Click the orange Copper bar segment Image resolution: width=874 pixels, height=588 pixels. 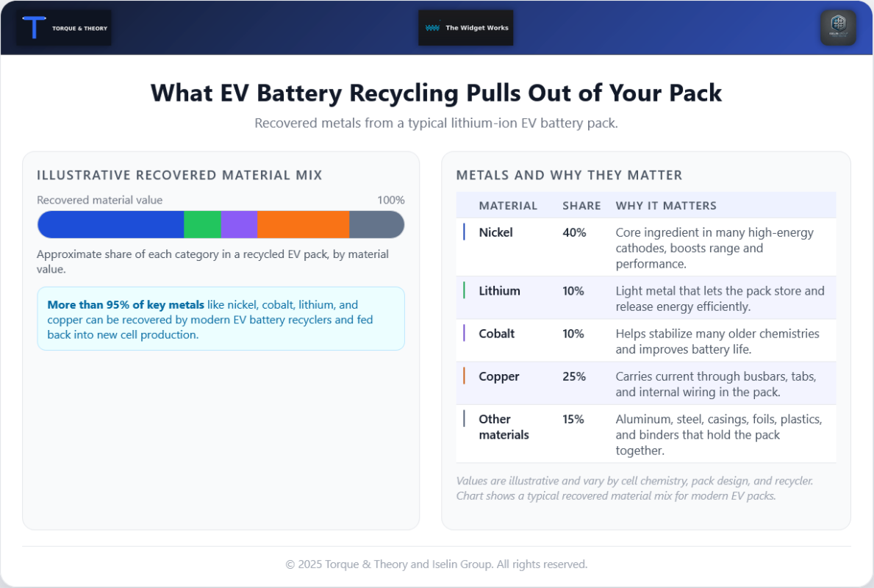303,224
